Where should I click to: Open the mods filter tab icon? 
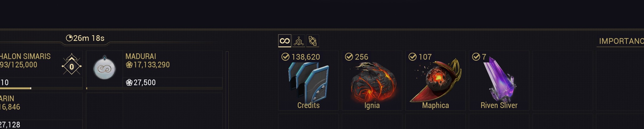click(x=313, y=41)
